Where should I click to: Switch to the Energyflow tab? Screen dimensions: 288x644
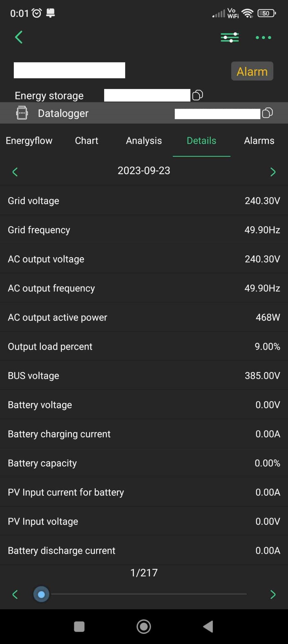point(29,141)
